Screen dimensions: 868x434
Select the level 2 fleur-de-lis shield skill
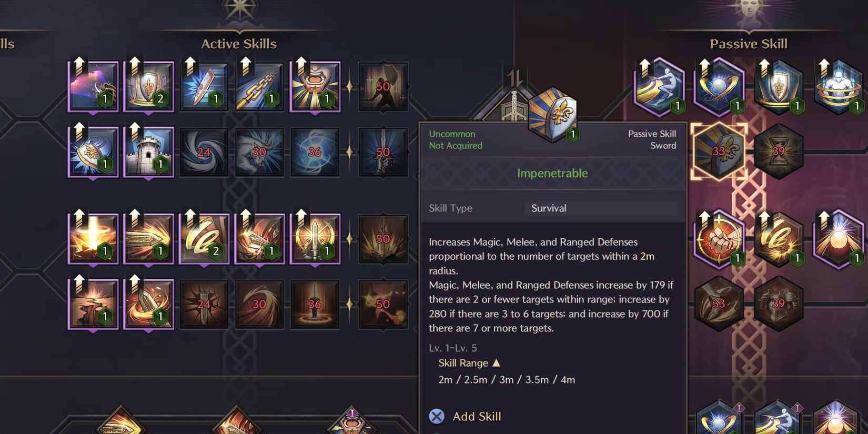[x=148, y=87]
